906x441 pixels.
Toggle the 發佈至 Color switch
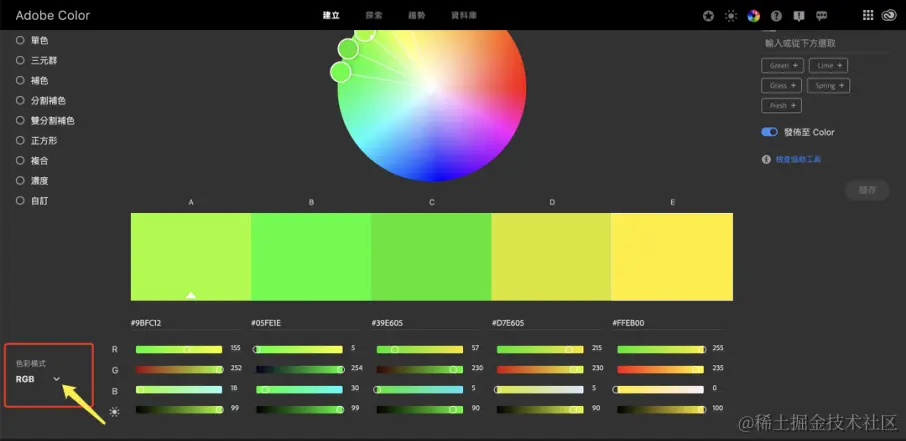(x=770, y=132)
